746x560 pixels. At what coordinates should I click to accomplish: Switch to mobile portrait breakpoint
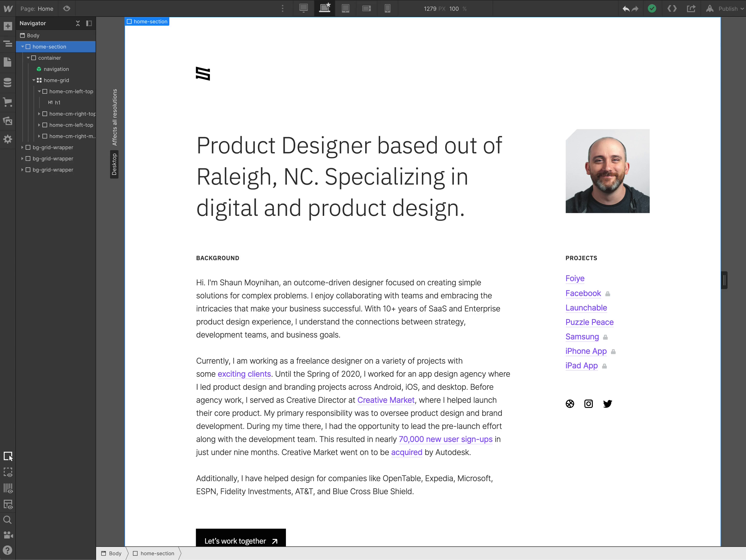(388, 9)
